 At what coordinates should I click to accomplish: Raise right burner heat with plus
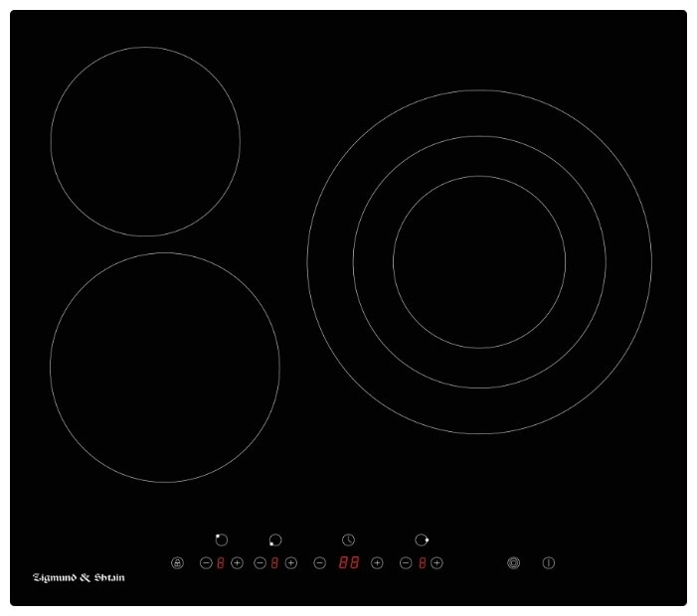click(x=436, y=563)
